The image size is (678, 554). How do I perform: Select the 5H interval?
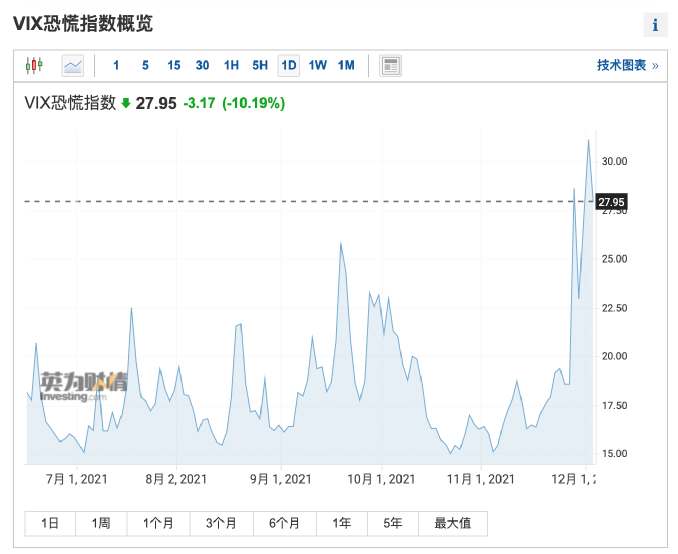(x=260, y=65)
